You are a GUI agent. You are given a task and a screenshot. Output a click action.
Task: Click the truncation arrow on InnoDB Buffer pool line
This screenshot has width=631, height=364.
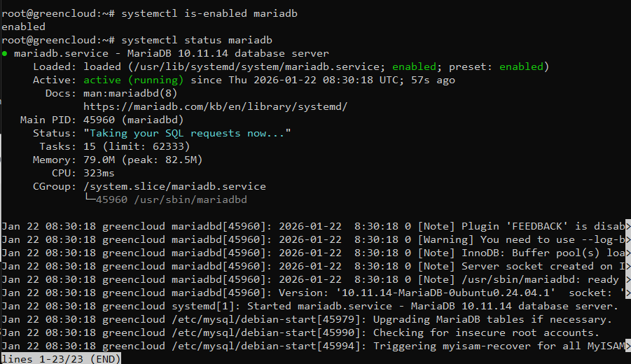coord(627,253)
